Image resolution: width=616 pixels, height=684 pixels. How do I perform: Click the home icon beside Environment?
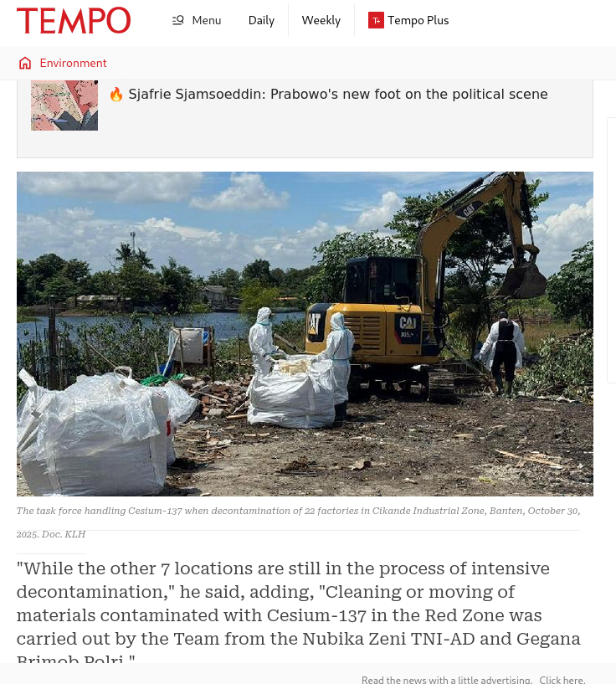[x=25, y=63]
